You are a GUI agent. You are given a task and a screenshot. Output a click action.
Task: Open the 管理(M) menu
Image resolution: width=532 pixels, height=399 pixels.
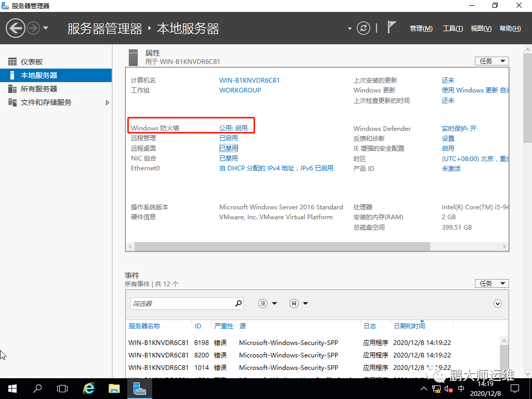[421, 29]
